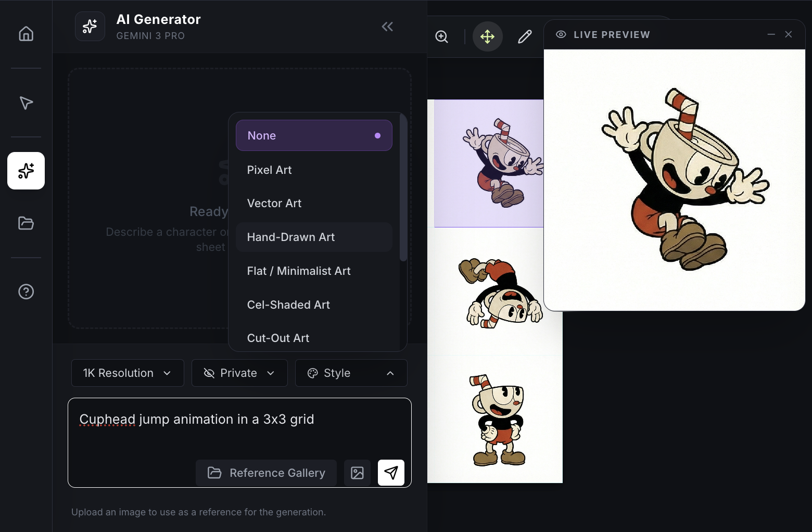812x532 pixels.
Task: Open the image upload icon near Reference Gallery
Action: tap(357, 473)
